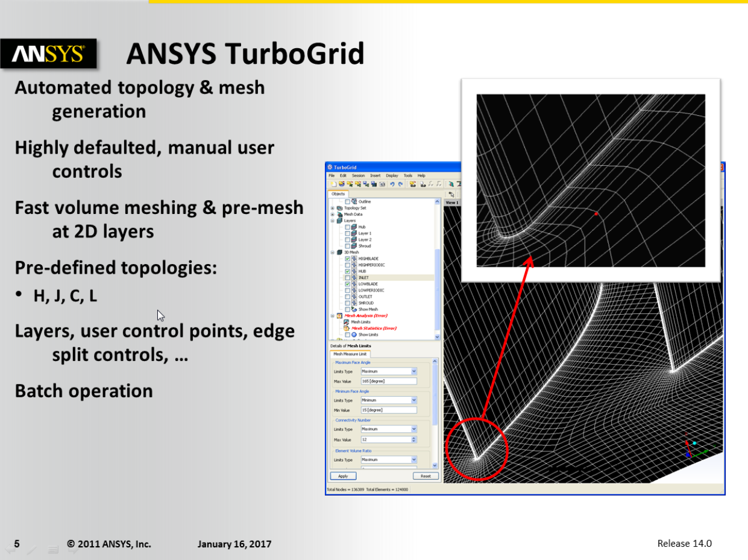Open Limits Type dropdown under Connectivity Number
Viewport: 748px width, 560px height.
(x=389, y=429)
